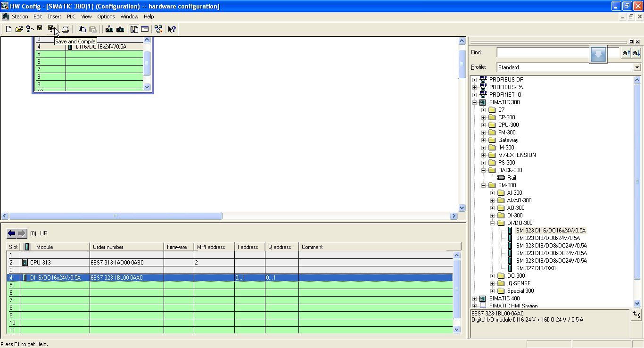Expand the CPU-300 folder
Image resolution: width=644 pixels, height=348 pixels.
click(484, 125)
